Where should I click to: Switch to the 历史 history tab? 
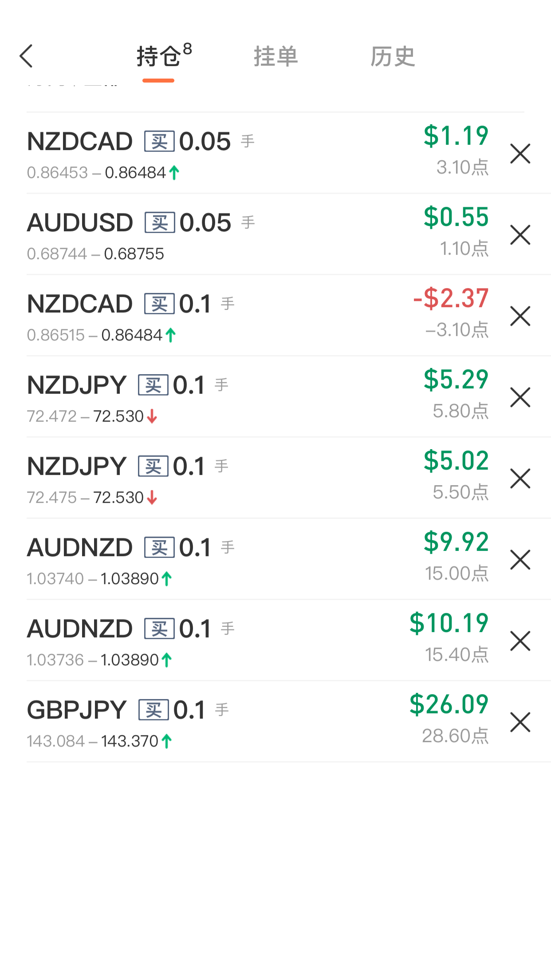[x=393, y=56]
